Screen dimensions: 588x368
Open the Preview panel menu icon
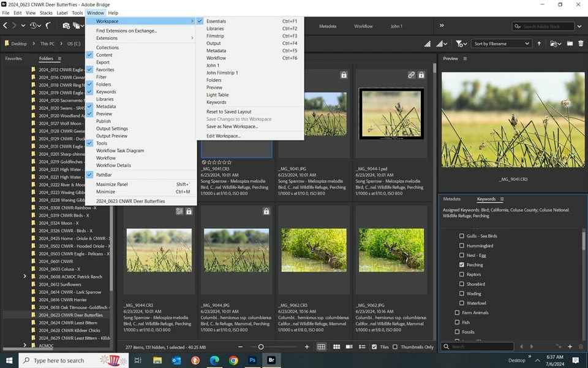465,59
